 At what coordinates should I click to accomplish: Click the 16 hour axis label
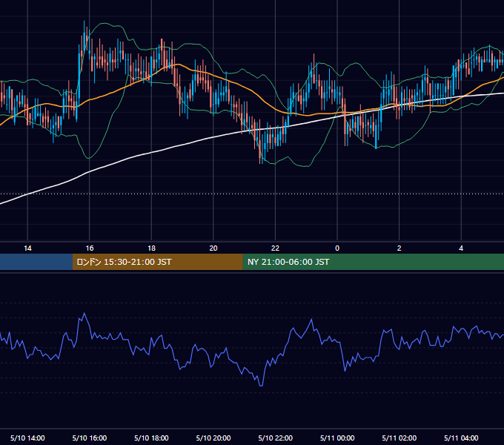(90, 248)
